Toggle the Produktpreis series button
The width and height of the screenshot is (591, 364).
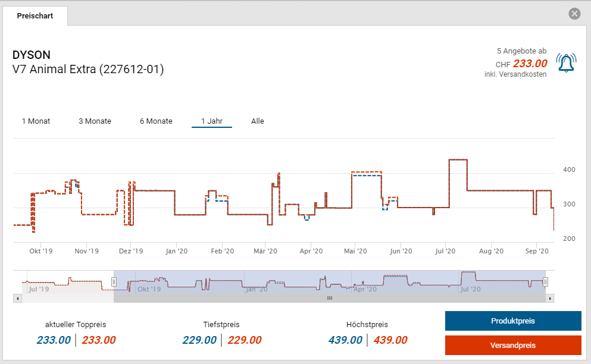point(512,321)
